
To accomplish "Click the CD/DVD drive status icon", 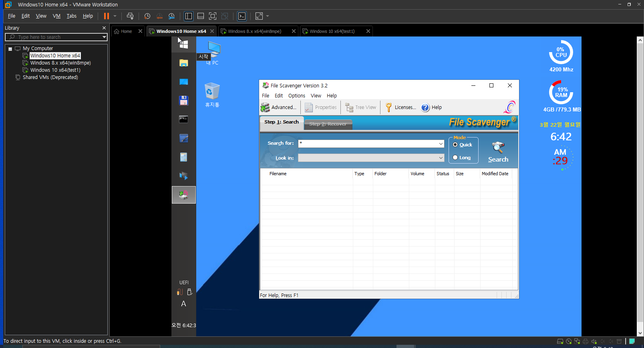I will coord(569,342).
